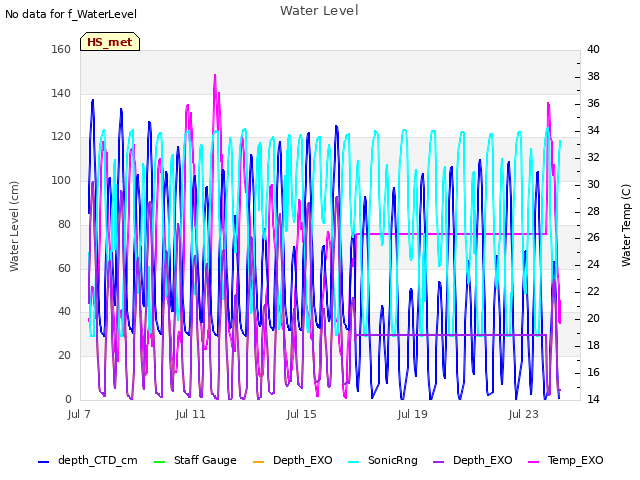Click the tallest magenta Temp_EXO peak
Screen dimensions: 640x480
click(x=215, y=76)
